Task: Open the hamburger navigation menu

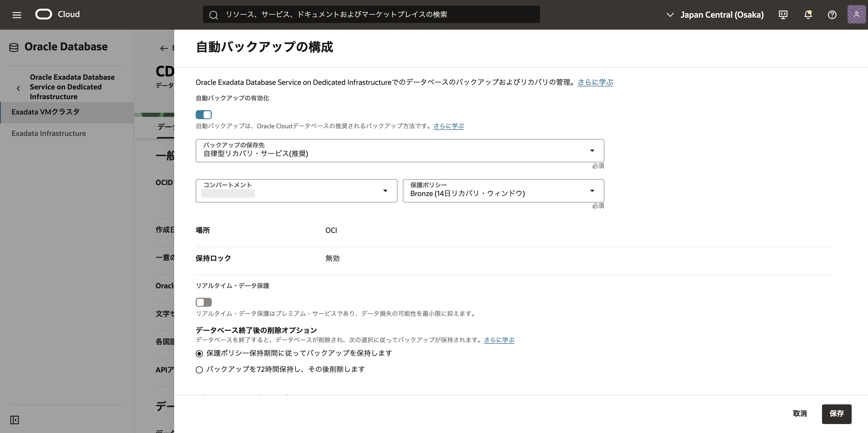Action: [x=17, y=15]
